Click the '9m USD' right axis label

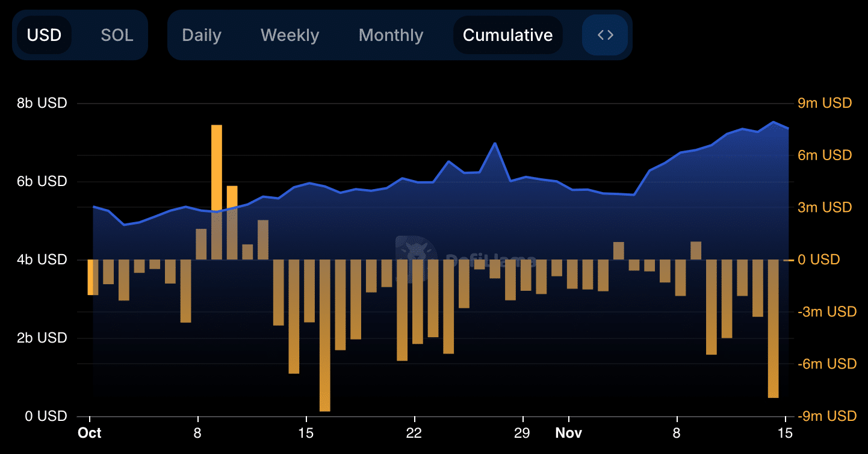pos(825,103)
